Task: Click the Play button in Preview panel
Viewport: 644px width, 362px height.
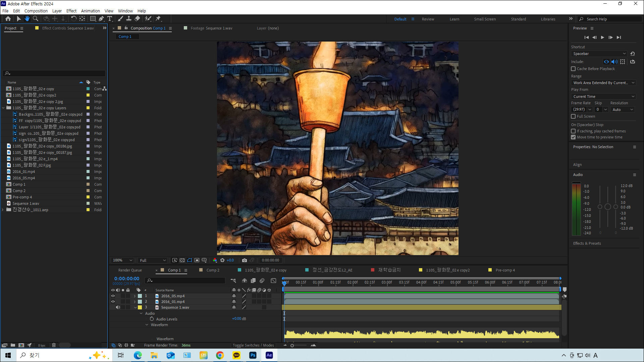Action: [x=602, y=38]
